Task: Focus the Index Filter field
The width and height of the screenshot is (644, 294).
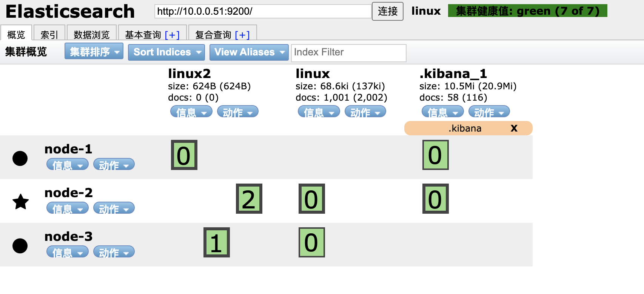Action: (349, 53)
